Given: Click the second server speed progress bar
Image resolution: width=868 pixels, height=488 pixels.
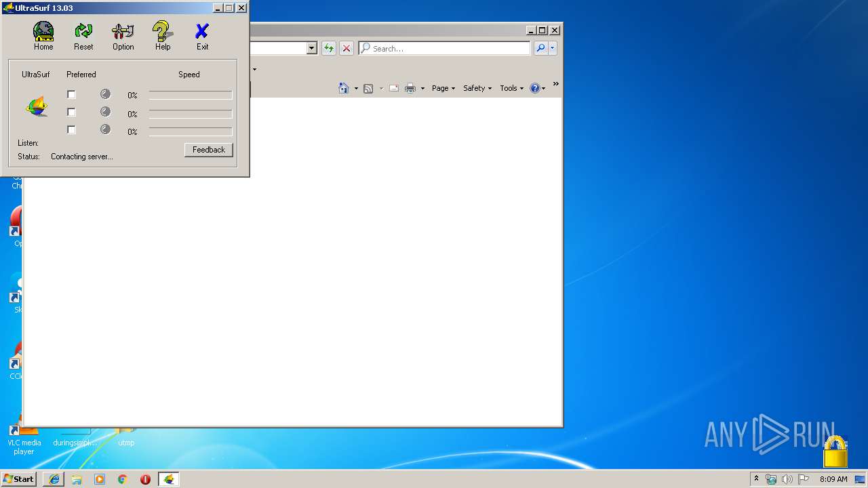Looking at the screenshot, I should tap(191, 114).
